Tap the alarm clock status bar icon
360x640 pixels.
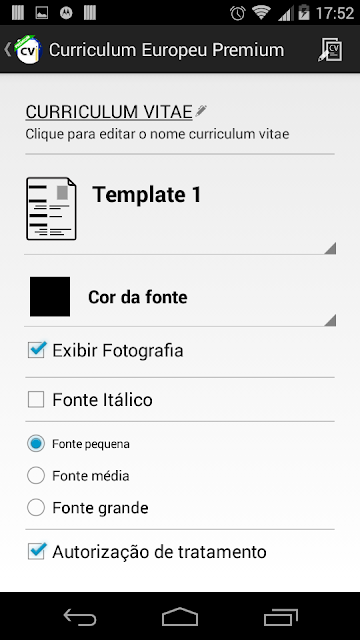(238, 13)
